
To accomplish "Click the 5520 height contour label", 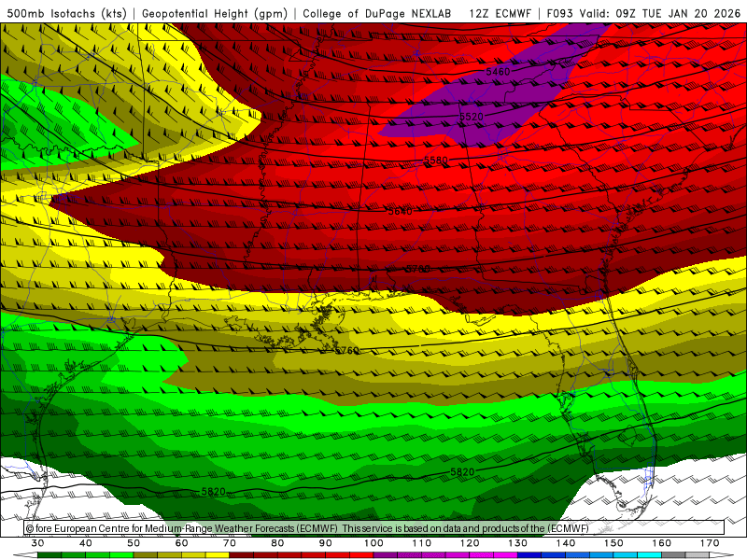I will 472,117.
